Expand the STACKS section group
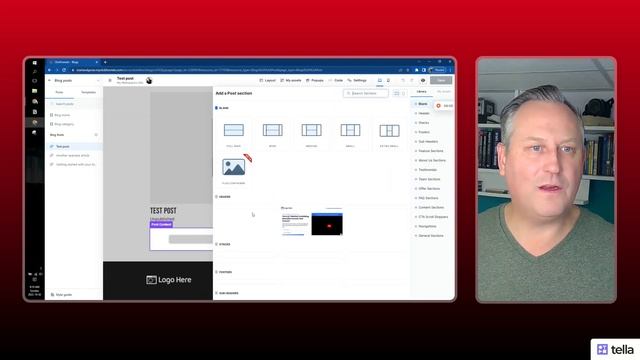Screen dimensions: 640x360 click(223, 244)
